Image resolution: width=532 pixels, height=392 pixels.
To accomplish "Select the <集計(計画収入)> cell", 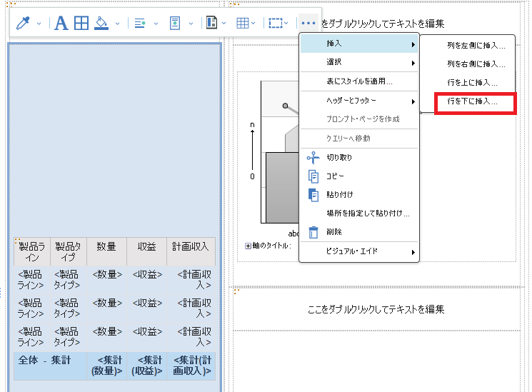I will point(191,366).
